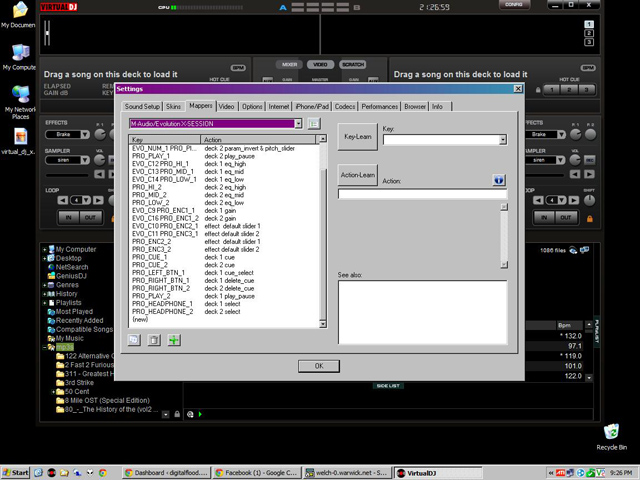Click the network files icon near 1086 files

584,250
